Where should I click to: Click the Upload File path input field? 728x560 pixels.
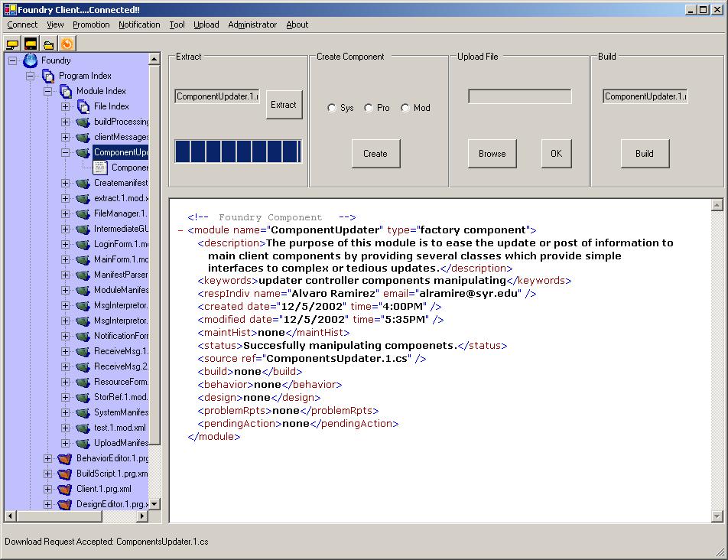520,96
